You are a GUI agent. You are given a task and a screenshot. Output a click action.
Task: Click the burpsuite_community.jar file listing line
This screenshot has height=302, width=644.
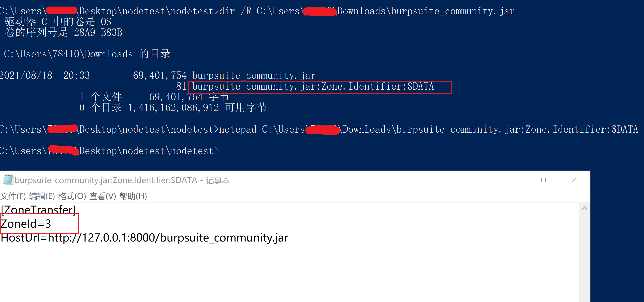(158, 75)
